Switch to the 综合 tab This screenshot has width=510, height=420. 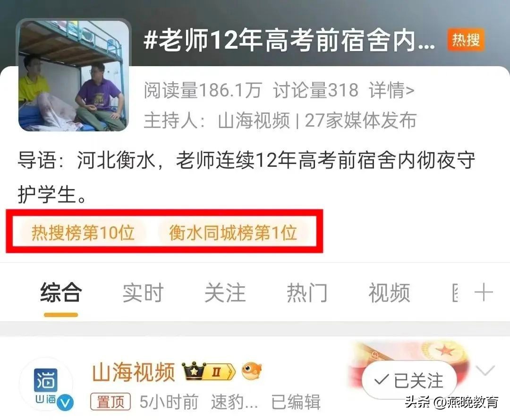[61, 293]
